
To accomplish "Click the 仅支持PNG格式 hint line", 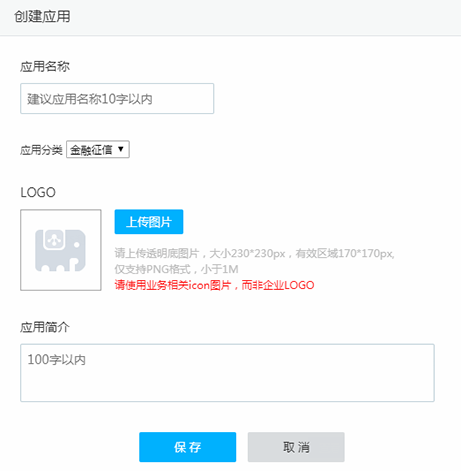I will [176, 269].
